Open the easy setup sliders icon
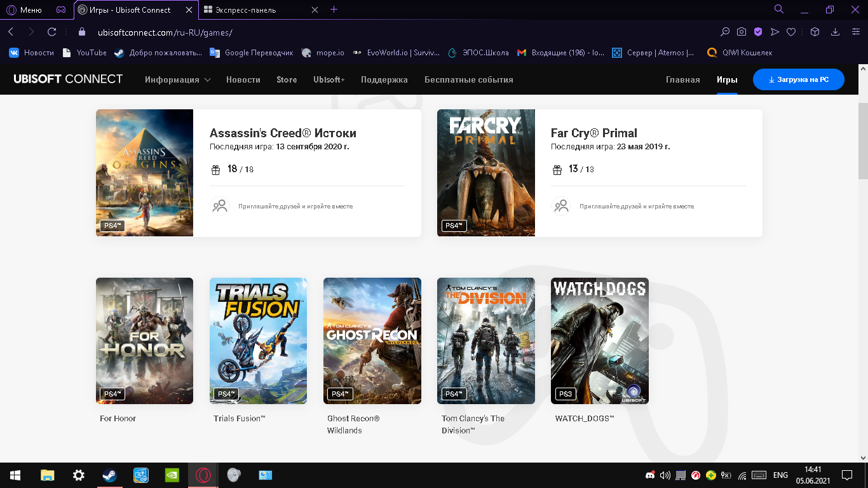868x488 pixels. click(x=855, y=32)
